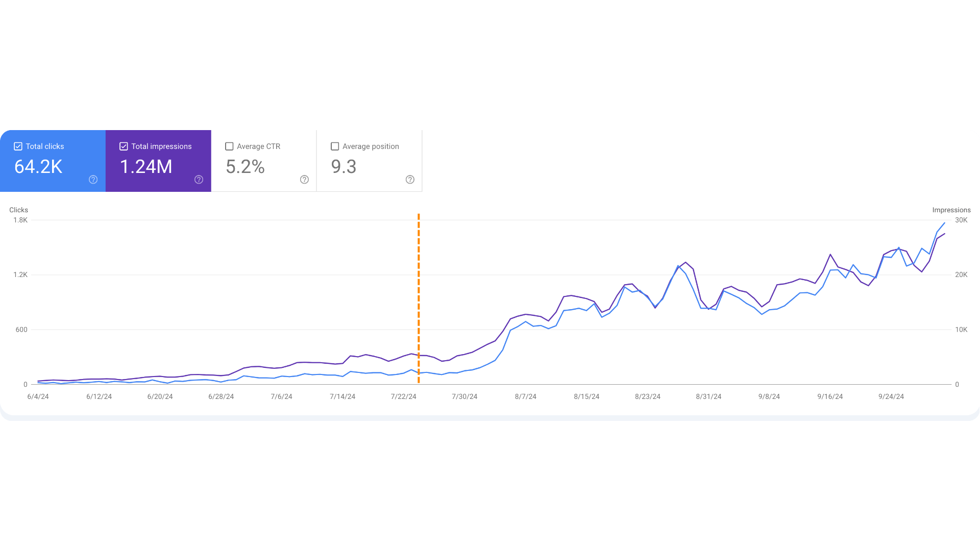Open help icon on Total impressions card
Screen dimensions: 980x551
click(x=199, y=180)
